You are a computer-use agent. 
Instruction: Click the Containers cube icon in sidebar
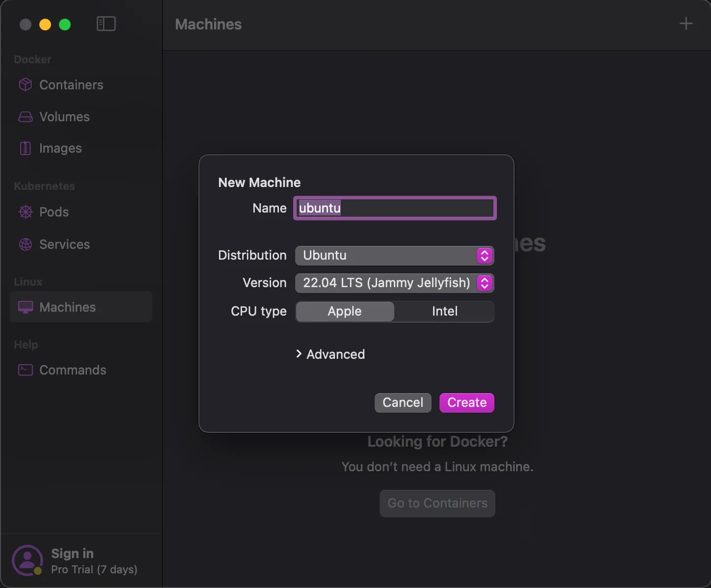[26, 85]
